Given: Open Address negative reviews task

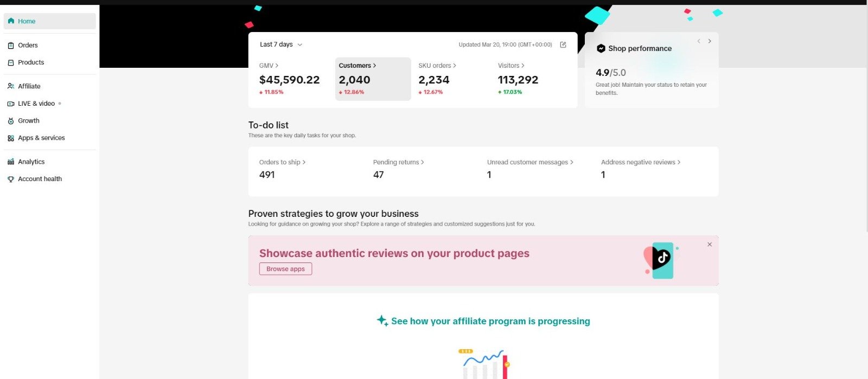Looking at the screenshot, I should 641,162.
